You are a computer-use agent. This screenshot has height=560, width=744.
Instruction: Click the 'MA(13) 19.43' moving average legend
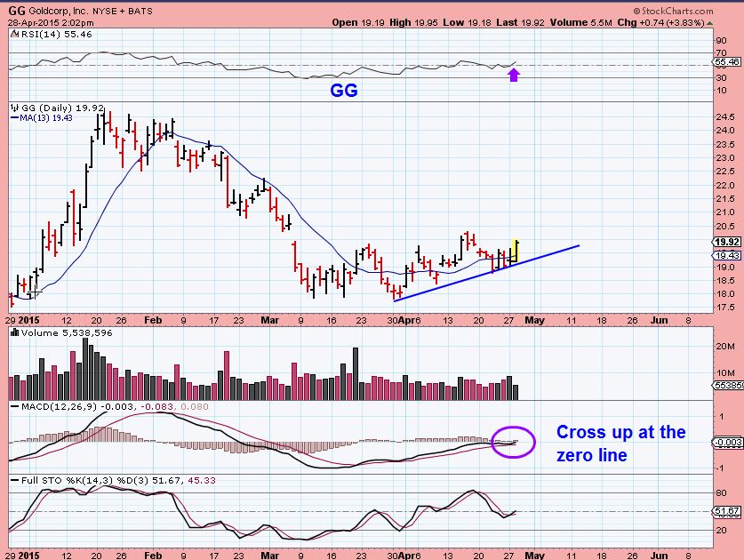point(46,117)
